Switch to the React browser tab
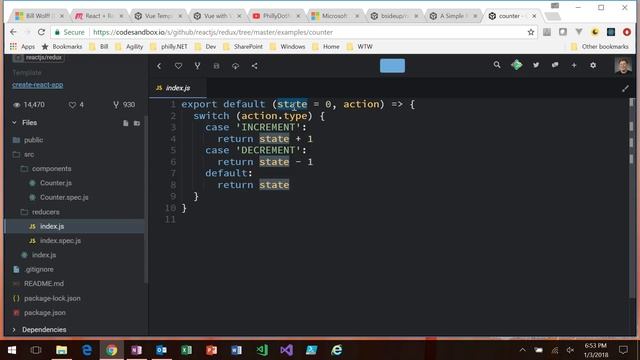 tap(98, 16)
